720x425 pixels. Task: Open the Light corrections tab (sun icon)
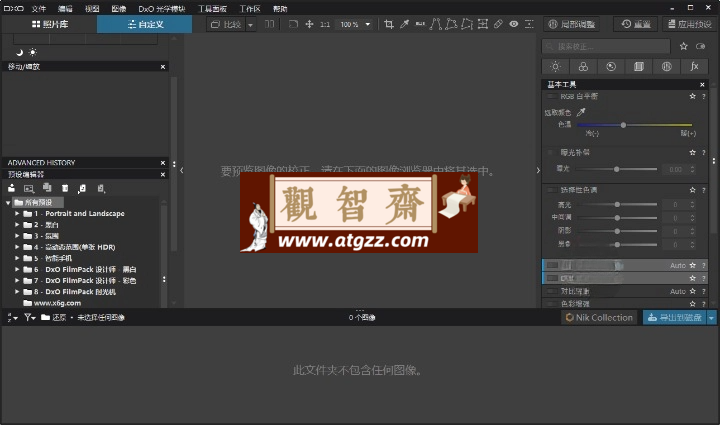point(555,67)
